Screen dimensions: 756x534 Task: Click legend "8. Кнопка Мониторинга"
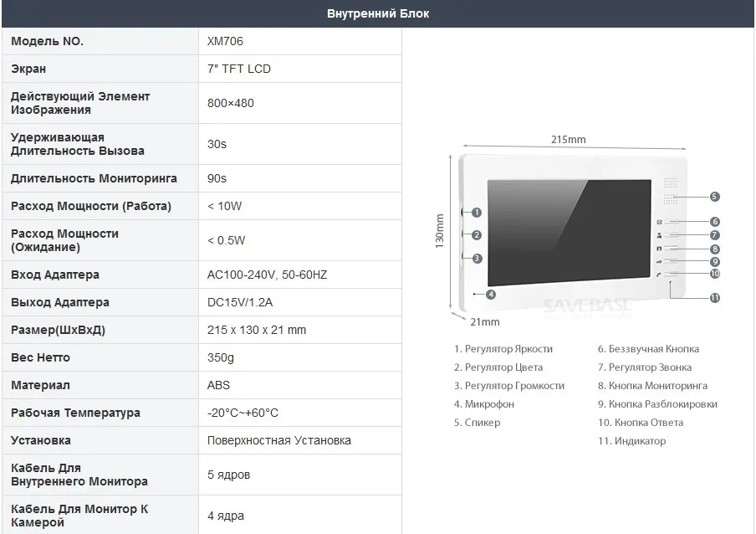[x=653, y=385]
